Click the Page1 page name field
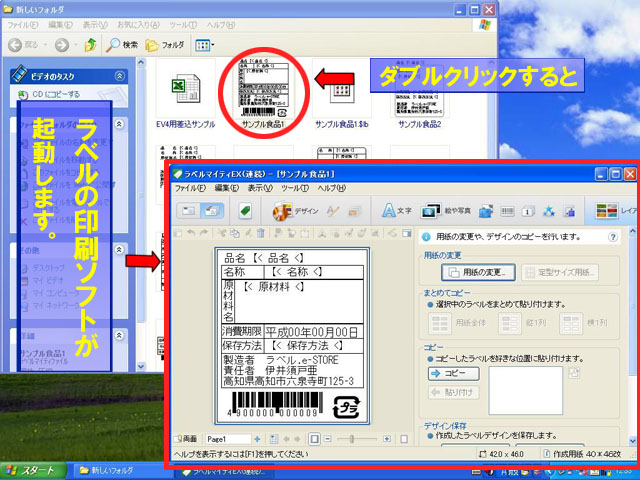The height and width of the screenshot is (480, 640). tap(228, 439)
